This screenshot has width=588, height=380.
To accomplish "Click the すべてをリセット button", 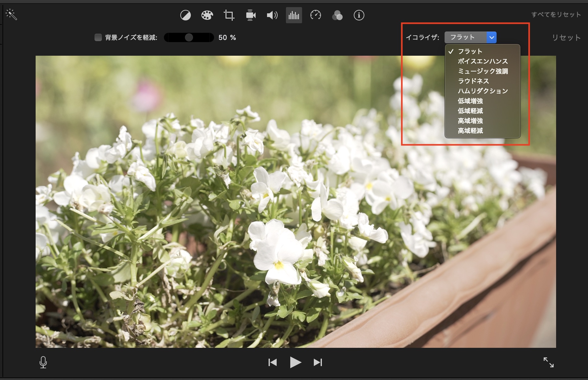I will pos(556,15).
